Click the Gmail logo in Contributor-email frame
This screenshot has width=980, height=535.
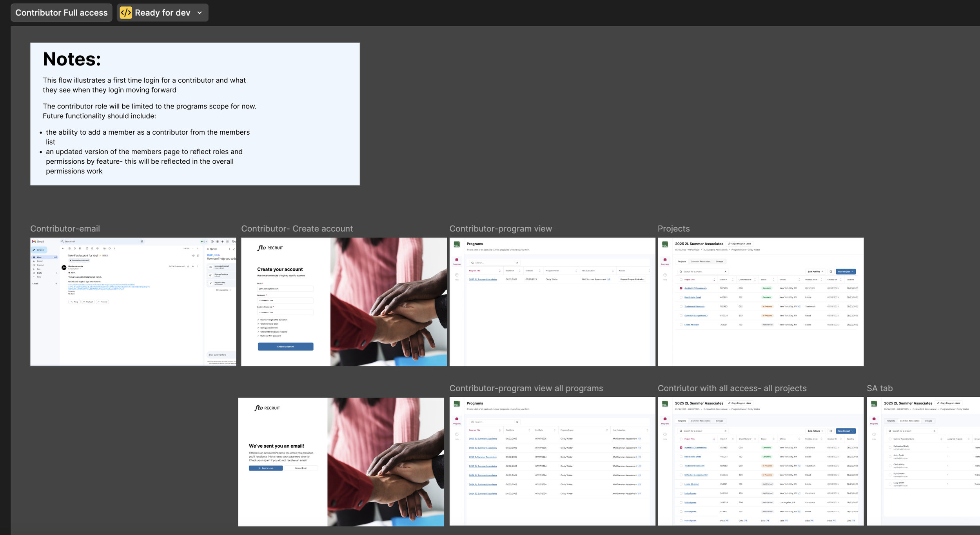[34, 242]
